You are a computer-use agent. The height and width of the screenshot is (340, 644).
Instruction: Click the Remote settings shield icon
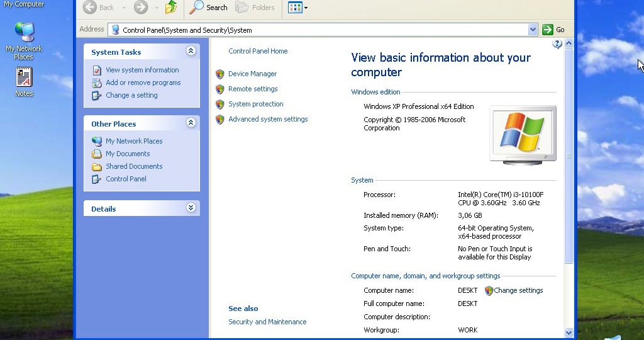(219, 89)
